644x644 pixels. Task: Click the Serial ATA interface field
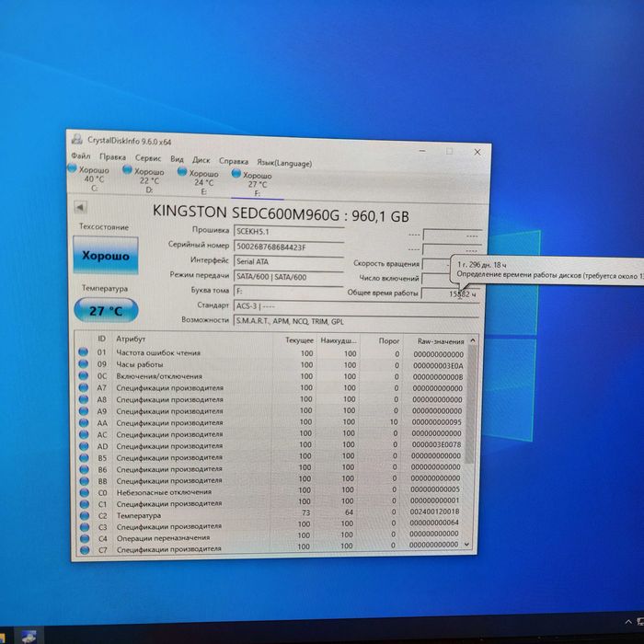point(289,261)
